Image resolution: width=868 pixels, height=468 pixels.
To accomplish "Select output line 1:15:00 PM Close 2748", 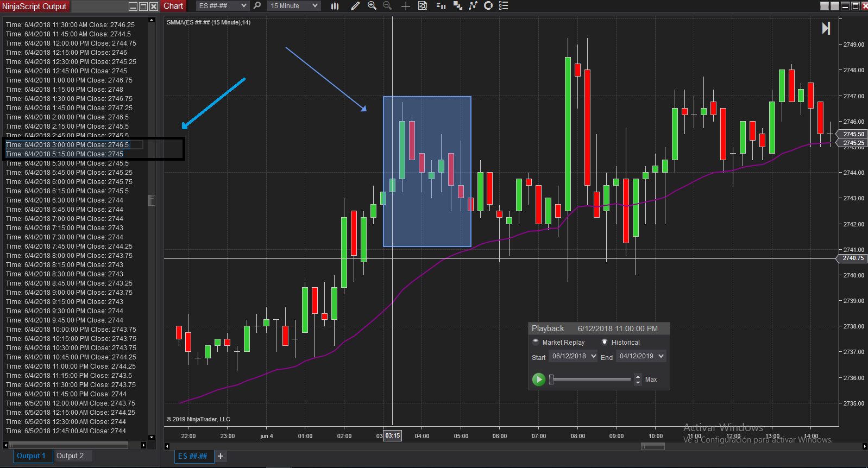I will click(65, 90).
